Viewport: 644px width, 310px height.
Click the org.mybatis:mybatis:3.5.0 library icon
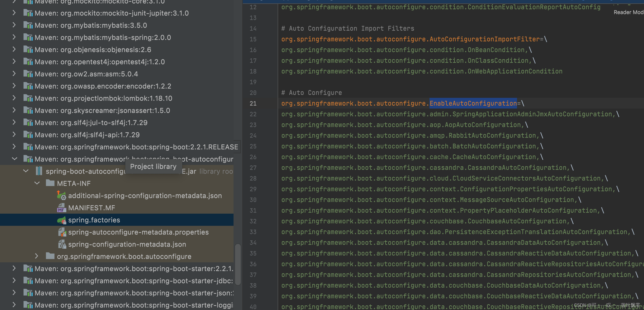click(28, 25)
